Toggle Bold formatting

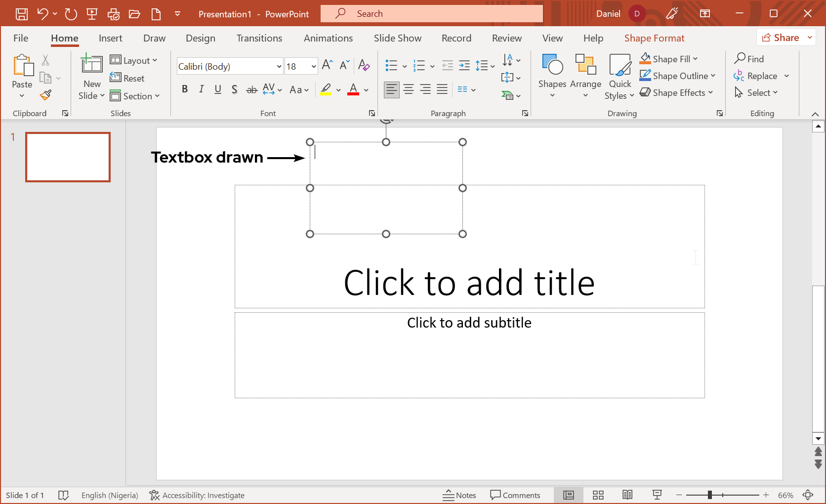coord(185,89)
